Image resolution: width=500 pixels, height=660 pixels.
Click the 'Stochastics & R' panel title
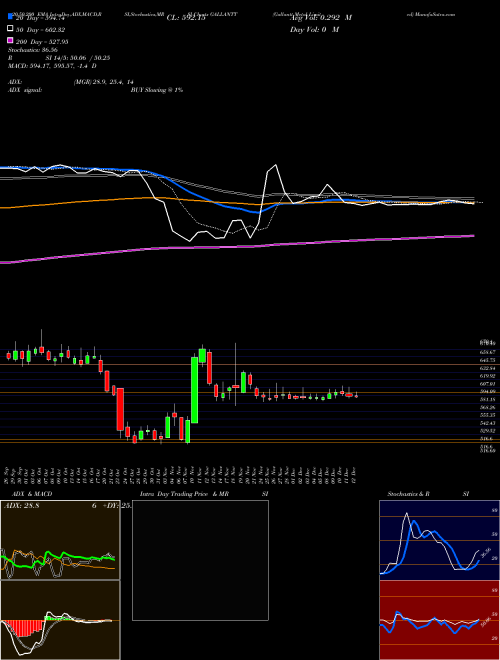[408, 494]
